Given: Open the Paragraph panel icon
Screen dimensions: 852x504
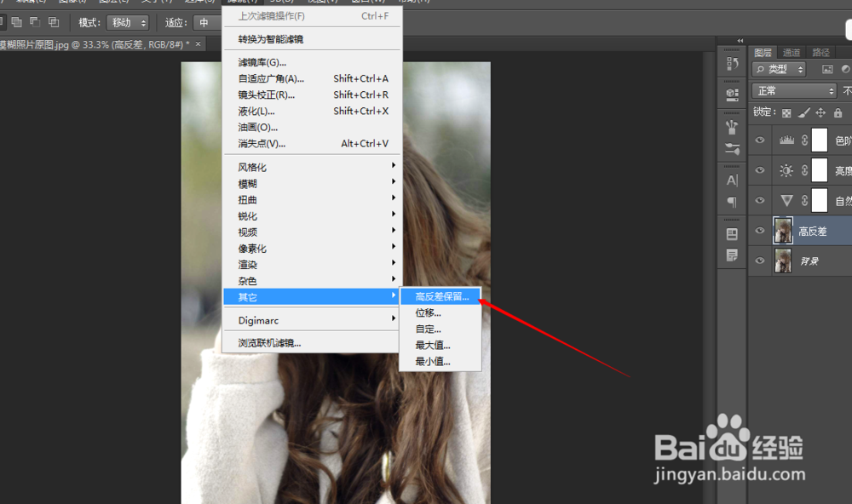Looking at the screenshot, I should click(732, 202).
